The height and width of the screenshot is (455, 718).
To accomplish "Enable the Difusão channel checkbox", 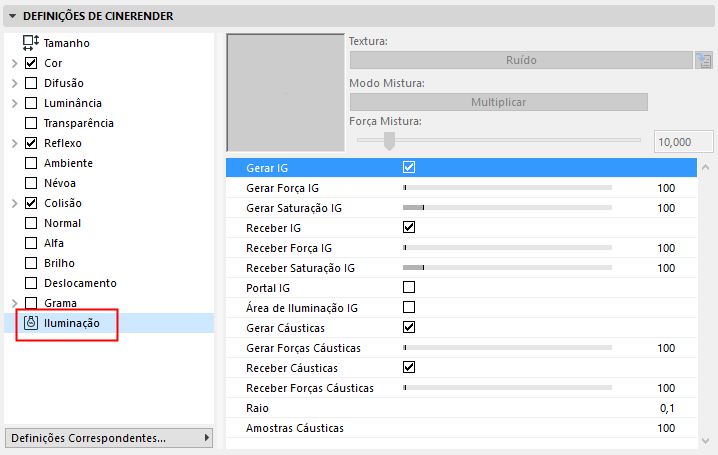I will click(31, 83).
